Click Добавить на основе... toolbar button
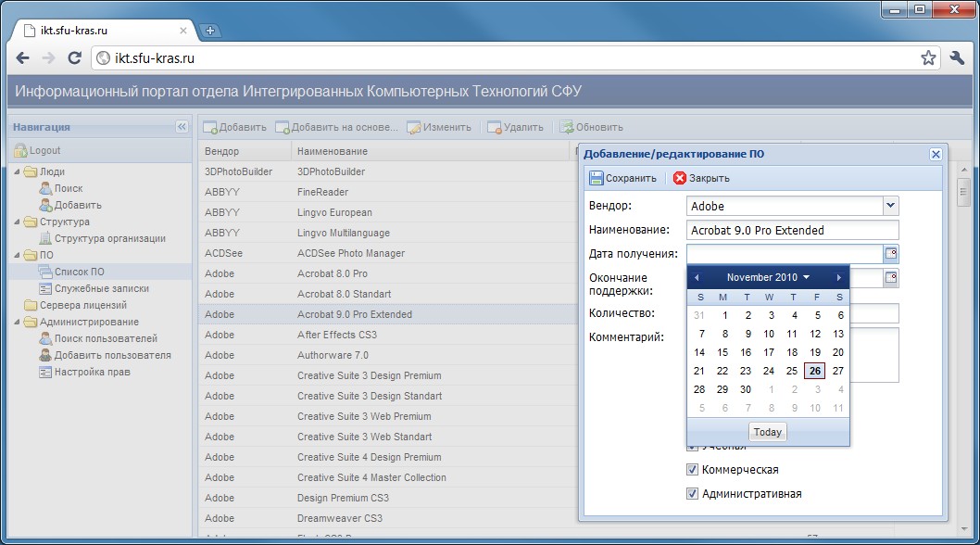Screen dimensions: 980x545 pos(336,127)
